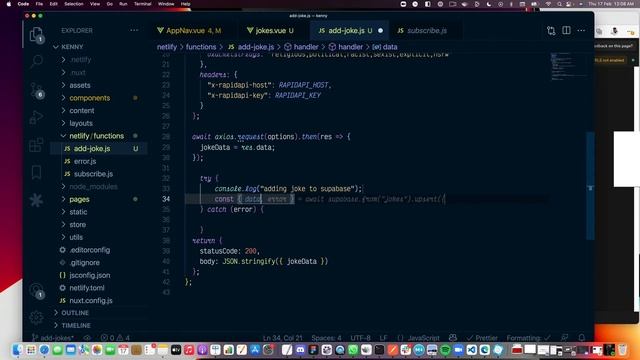640x360 pixels.
Task: Split the editor to the right
Action: (566, 31)
